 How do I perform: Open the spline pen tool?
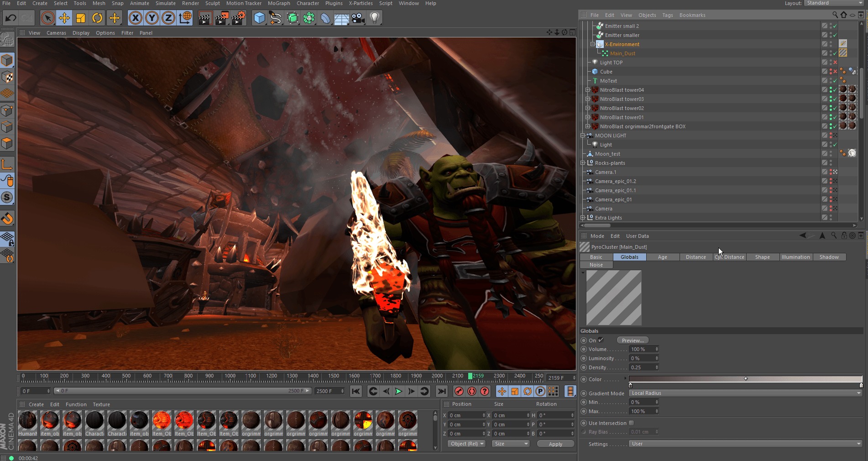tap(276, 18)
